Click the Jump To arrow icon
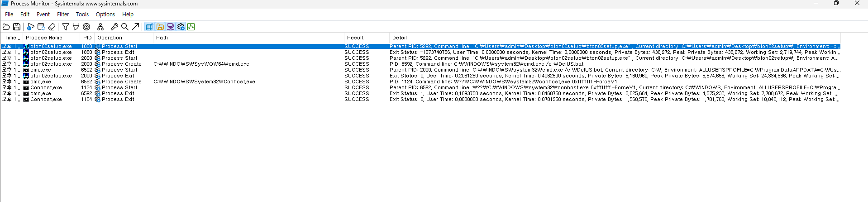Viewport: 868px width, 202px height. [135, 27]
